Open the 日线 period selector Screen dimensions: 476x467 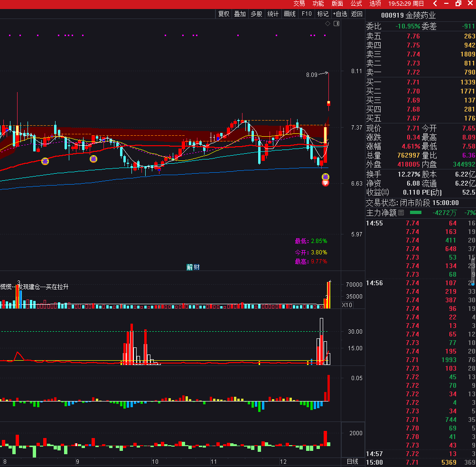pos(353,462)
